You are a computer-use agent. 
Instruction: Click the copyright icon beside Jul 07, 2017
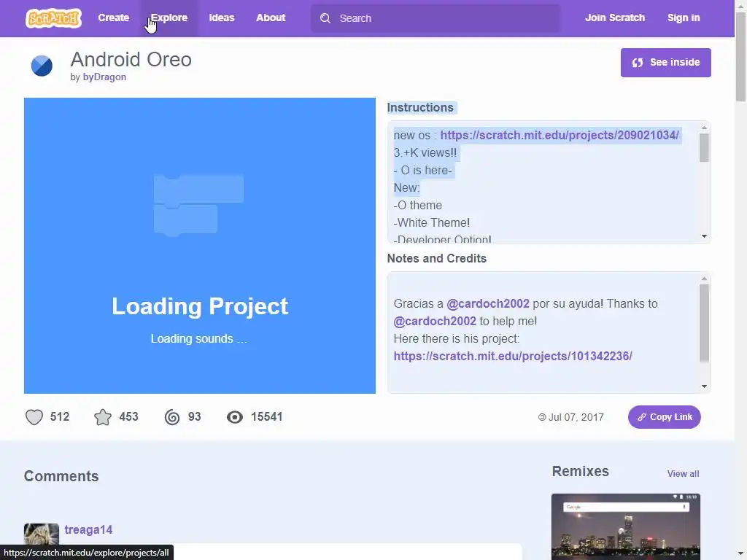pyautogui.click(x=542, y=417)
